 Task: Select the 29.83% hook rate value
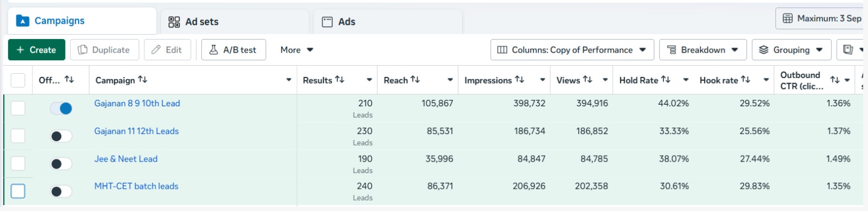coord(755,186)
